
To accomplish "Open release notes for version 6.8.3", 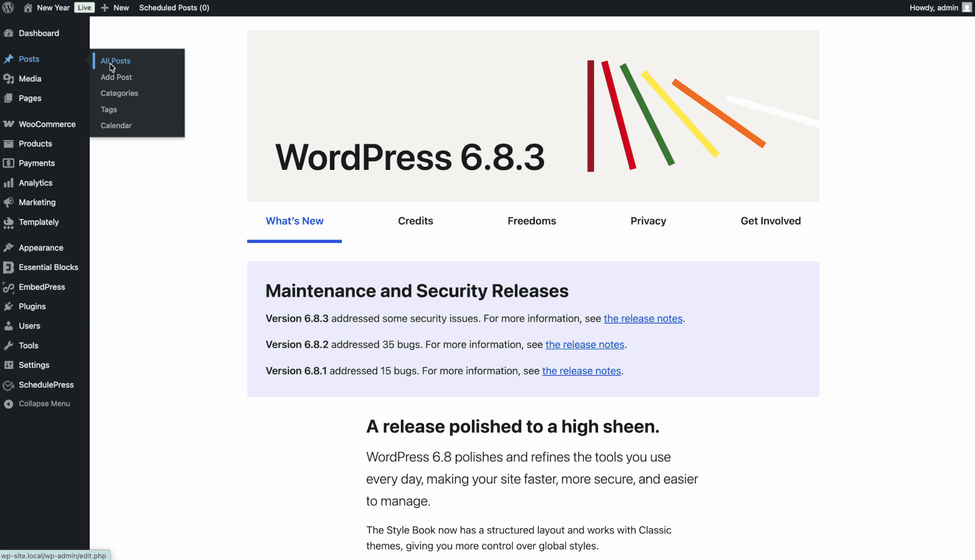I will click(x=643, y=318).
